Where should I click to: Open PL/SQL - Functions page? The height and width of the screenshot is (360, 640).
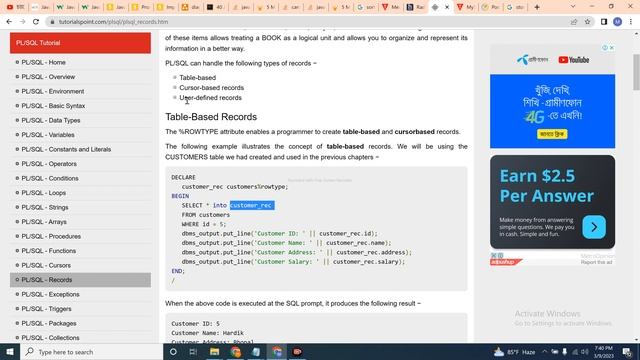[49, 251]
